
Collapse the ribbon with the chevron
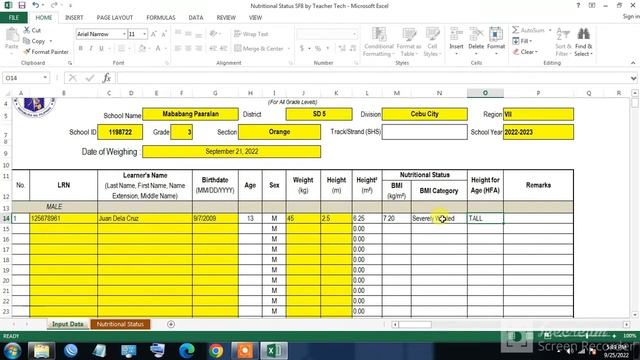(x=633, y=63)
